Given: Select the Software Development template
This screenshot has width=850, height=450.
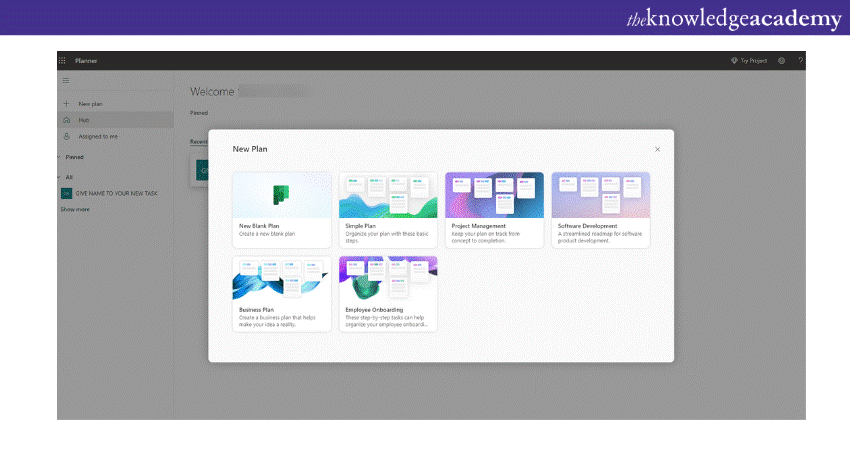Looking at the screenshot, I should 600,209.
